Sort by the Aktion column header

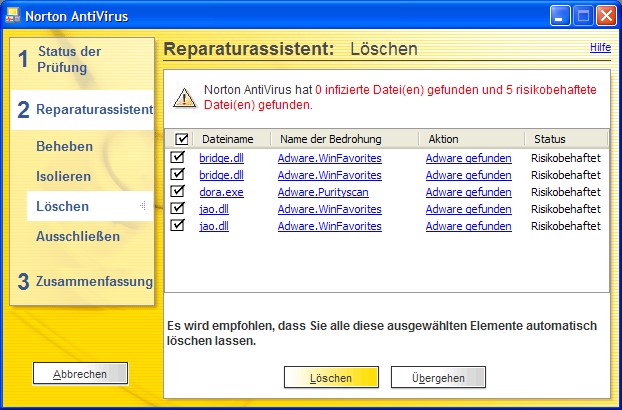pyautogui.click(x=472, y=139)
